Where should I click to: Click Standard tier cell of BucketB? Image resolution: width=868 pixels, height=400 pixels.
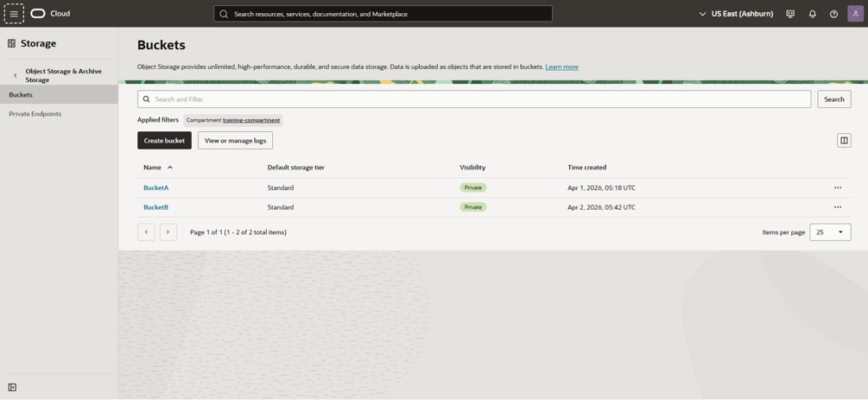coord(281,207)
